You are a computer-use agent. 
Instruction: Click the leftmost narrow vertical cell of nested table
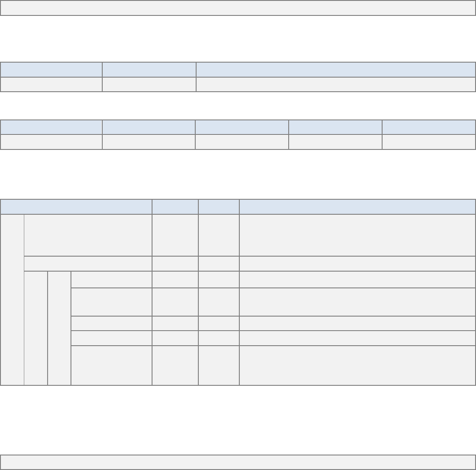pyautogui.click(x=12, y=299)
